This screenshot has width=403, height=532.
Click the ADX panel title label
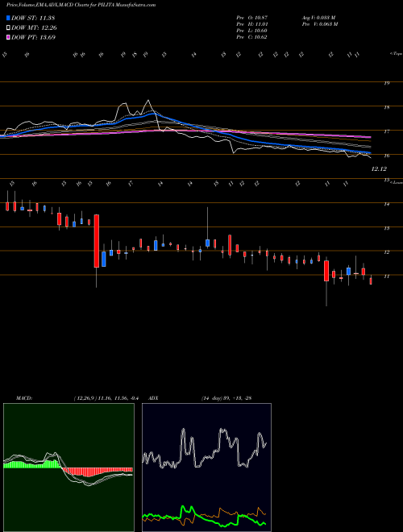(x=154, y=398)
